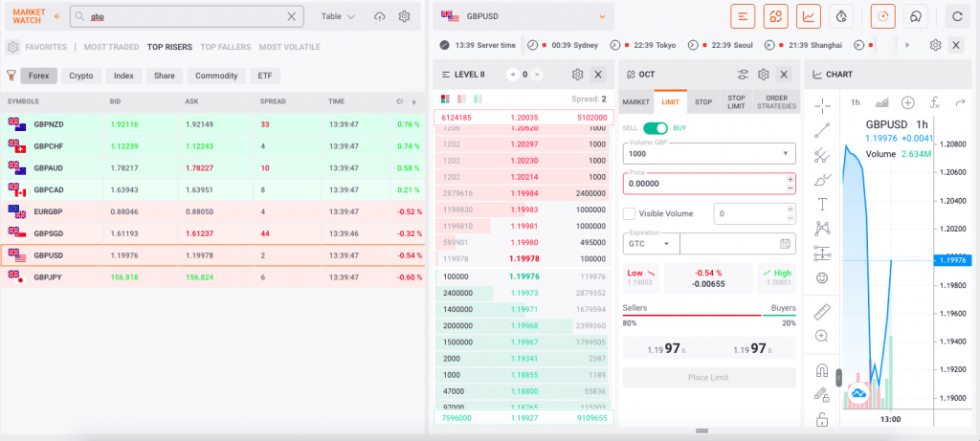Expand the world clock bar play arrow
The height and width of the screenshot is (441, 980).
[x=907, y=45]
